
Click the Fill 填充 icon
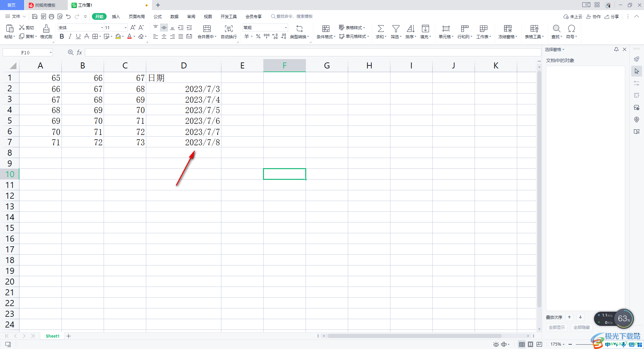click(x=425, y=29)
